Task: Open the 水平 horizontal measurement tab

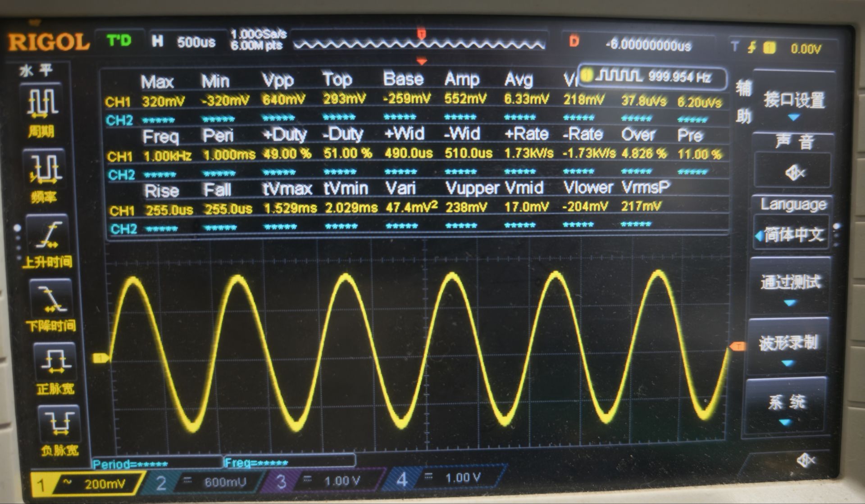Action: tap(36, 71)
